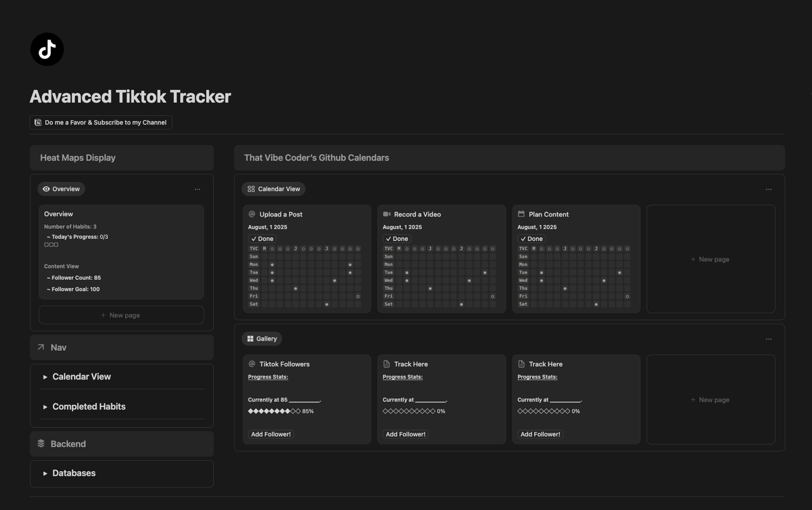Click the Backend section heading
812x510 pixels.
click(68, 444)
